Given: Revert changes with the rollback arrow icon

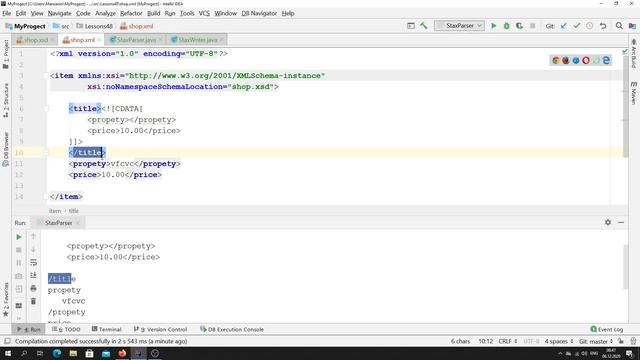Looking at the screenshot, I should pyautogui.click(x=603, y=26).
